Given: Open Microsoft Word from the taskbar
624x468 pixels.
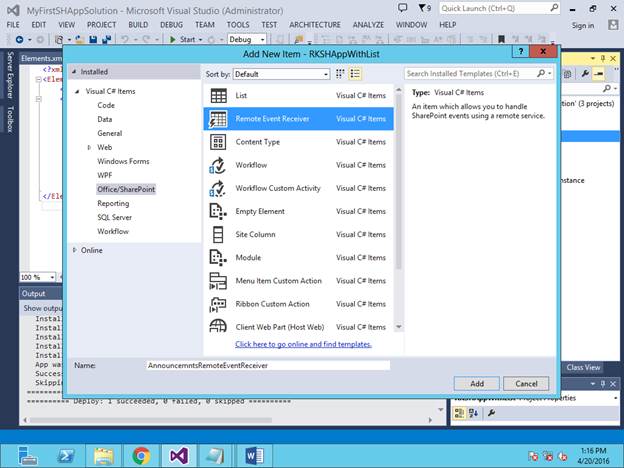Looking at the screenshot, I should (254, 456).
